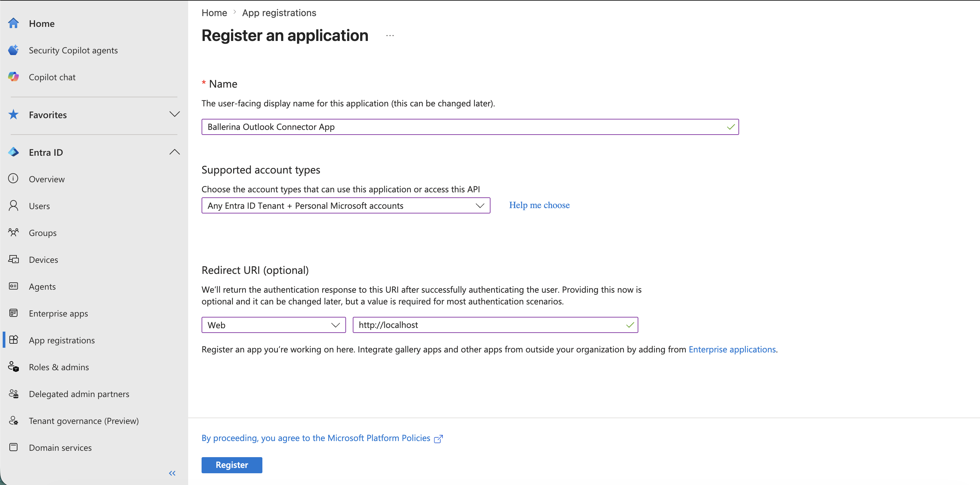Screen dimensions: 980x485
Task: Open the ellipsis menu beside page title
Action: coord(390,35)
